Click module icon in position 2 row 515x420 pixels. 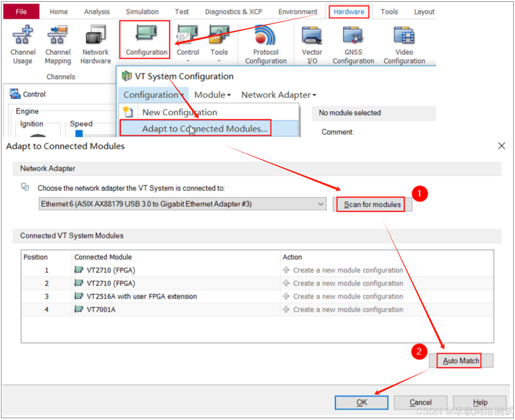coord(79,283)
